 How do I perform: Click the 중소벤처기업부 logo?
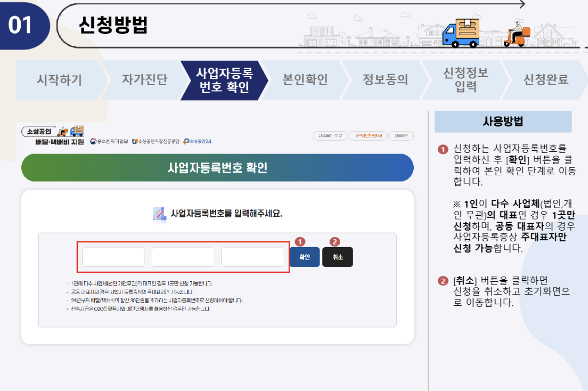click(x=109, y=141)
